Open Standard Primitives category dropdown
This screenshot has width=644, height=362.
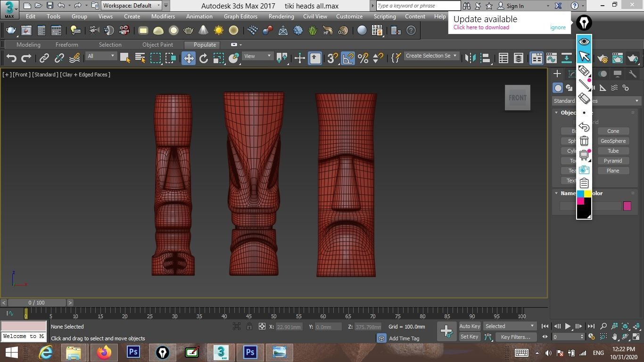(x=596, y=101)
